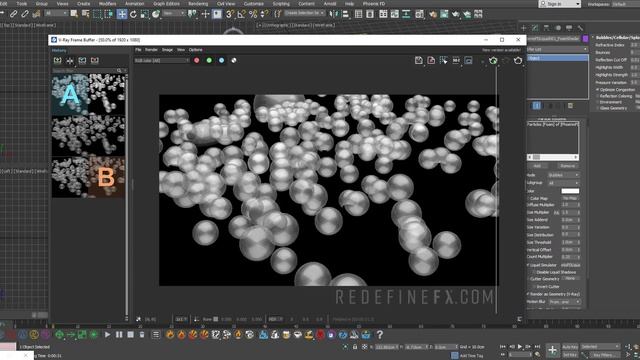This screenshot has width=640, height=360.
Task: Open the Hierarchy tab in command panel
Action: pos(546,28)
